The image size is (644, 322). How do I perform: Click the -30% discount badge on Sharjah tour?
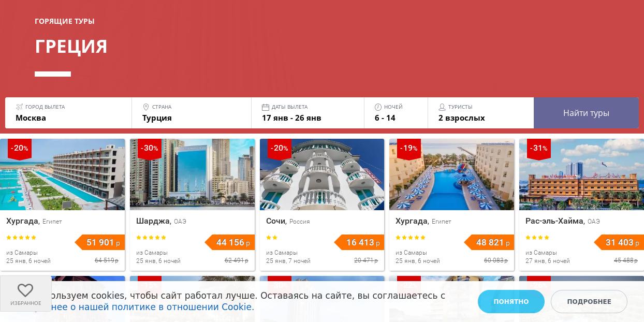tap(150, 149)
